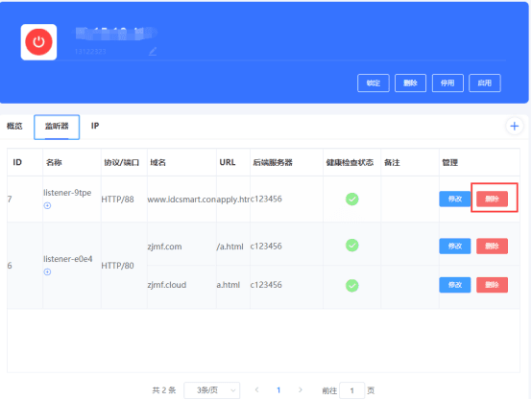Screen dimensions: 532x400
Task: Select the 监听器 tab
Action: click(57, 127)
